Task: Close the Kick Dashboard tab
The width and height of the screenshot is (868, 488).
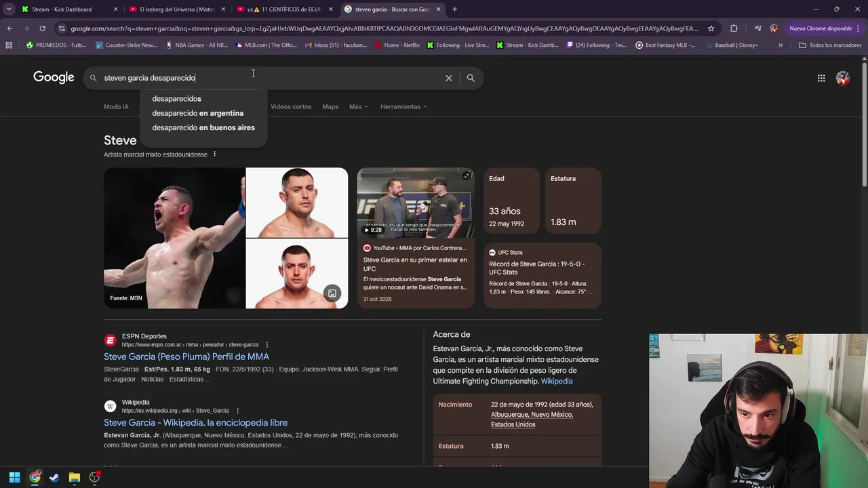Action: tap(115, 9)
